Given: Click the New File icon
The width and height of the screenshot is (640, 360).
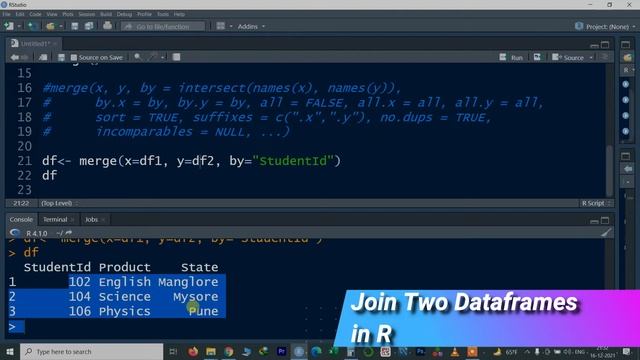Looking at the screenshot, I should (9, 26).
